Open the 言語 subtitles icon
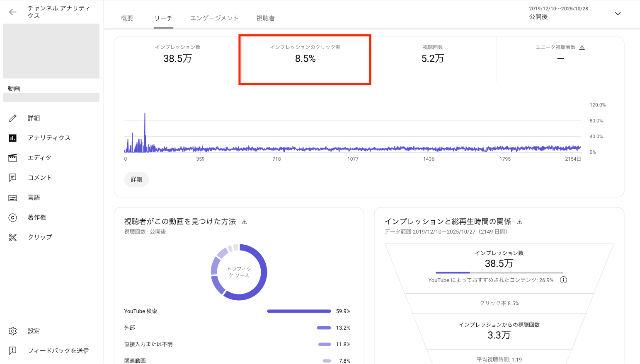Image resolution: width=640 pixels, height=364 pixels. point(13,198)
